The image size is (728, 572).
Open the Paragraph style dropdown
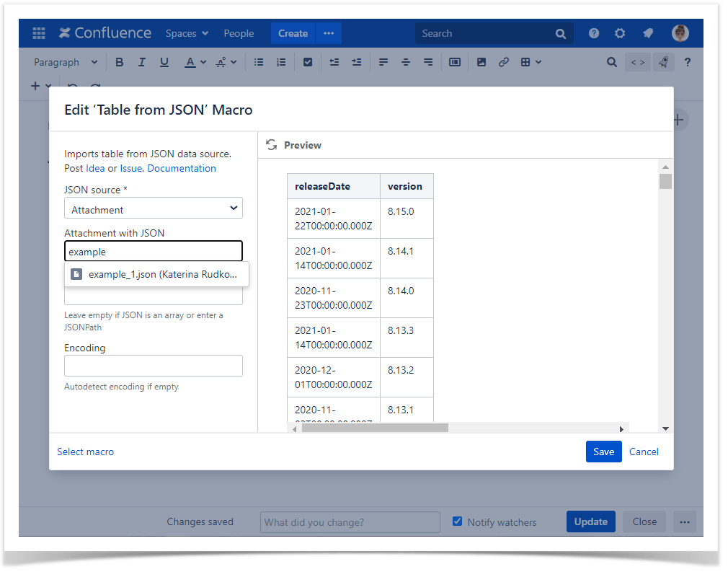[x=66, y=62]
